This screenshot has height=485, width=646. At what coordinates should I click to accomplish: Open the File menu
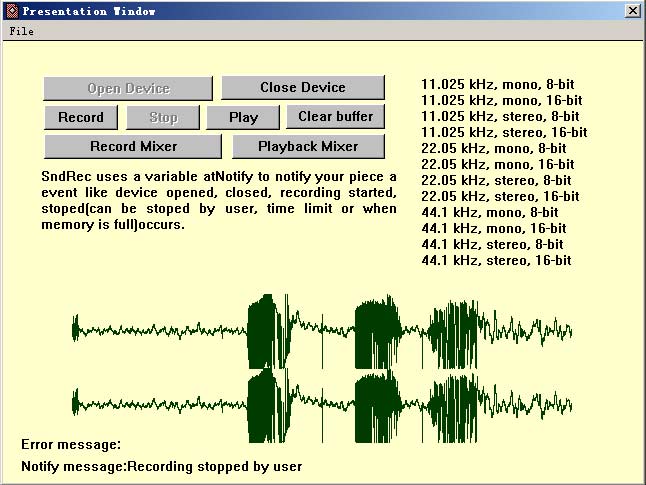tap(21, 31)
